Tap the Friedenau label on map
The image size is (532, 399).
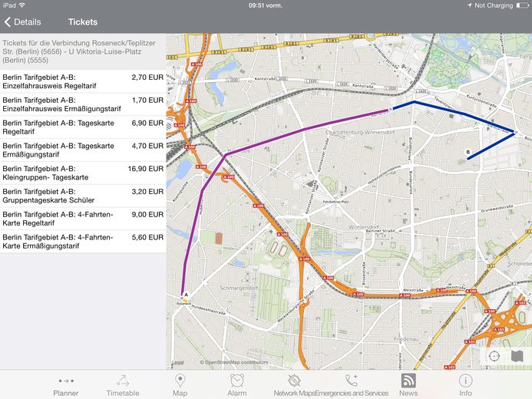[x=406, y=339]
